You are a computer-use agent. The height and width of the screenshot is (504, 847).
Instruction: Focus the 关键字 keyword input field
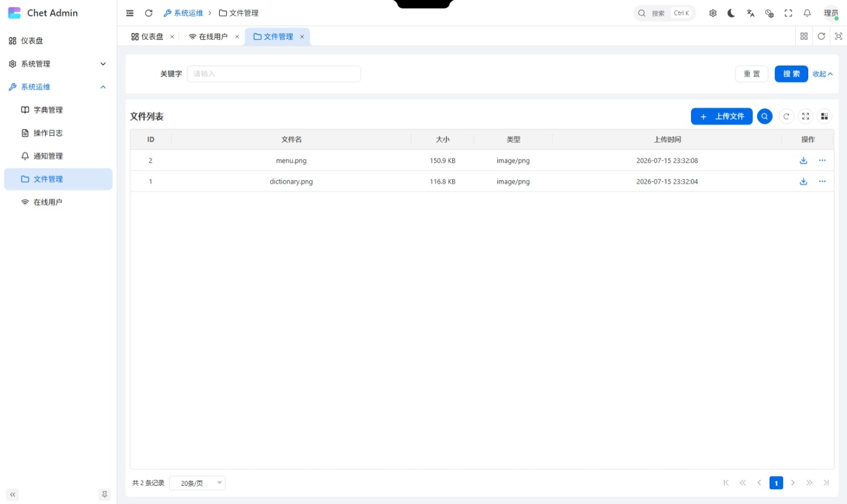pyautogui.click(x=274, y=74)
